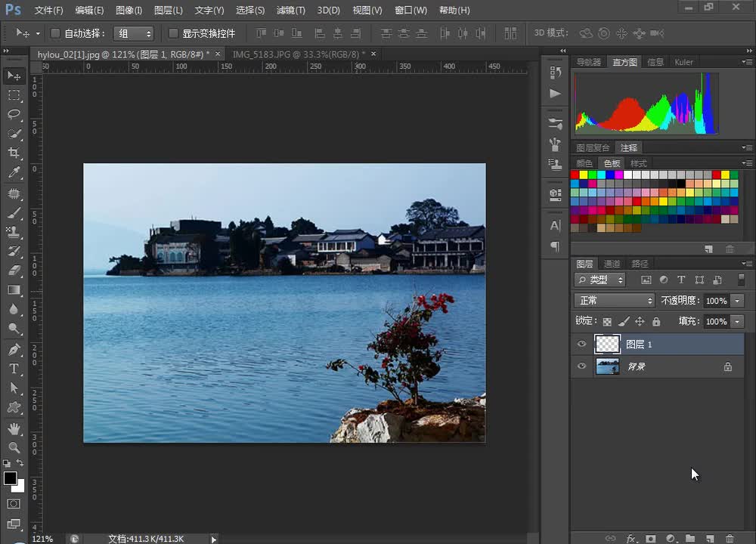Select the Horizontal Type tool
The height and width of the screenshot is (544, 756).
coord(14,369)
